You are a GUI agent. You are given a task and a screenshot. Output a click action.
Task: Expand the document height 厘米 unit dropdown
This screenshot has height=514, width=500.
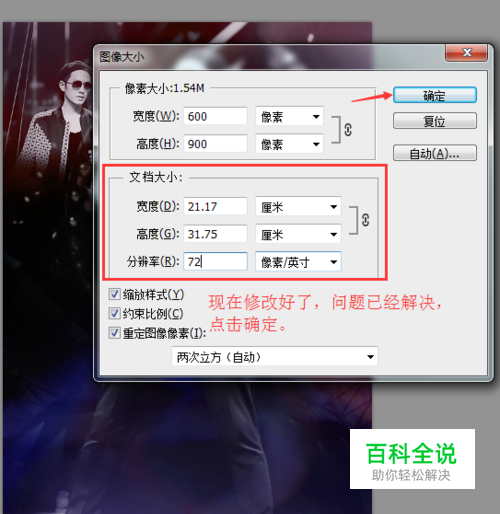tap(298, 234)
